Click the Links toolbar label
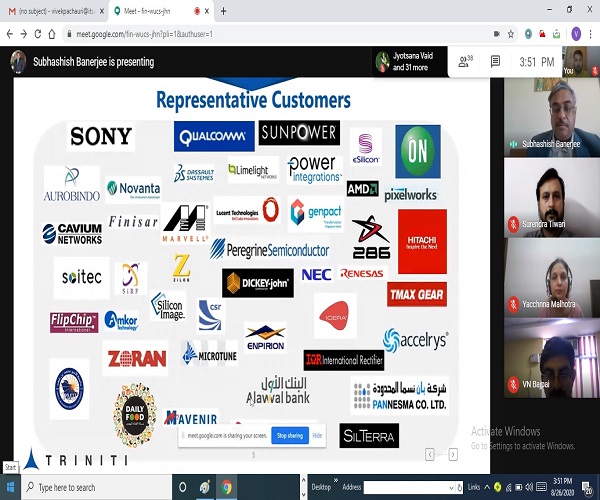600x500 pixels. coord(474,487)
